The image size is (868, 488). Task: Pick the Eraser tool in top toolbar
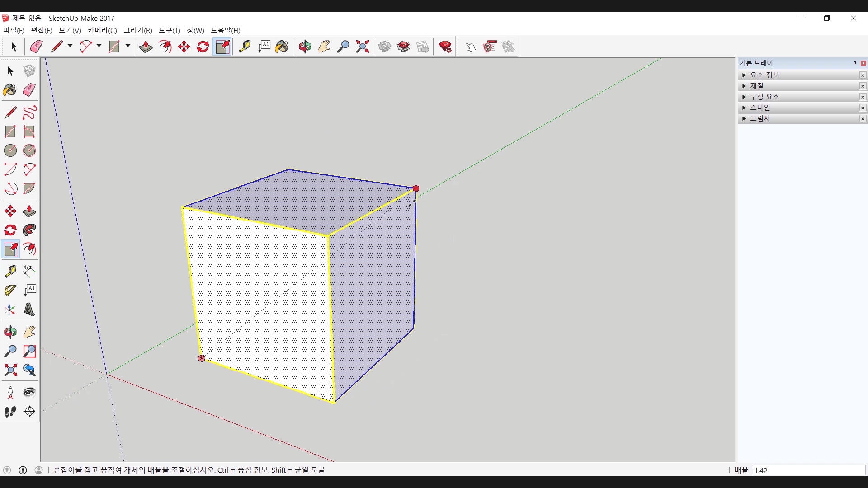point(36,47)
